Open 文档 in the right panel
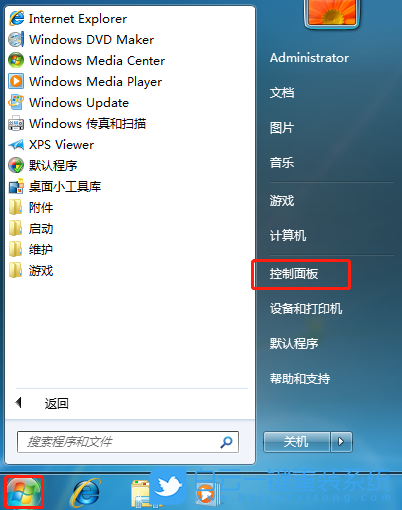The image size is (402, 510). click(x=282, y=93)
